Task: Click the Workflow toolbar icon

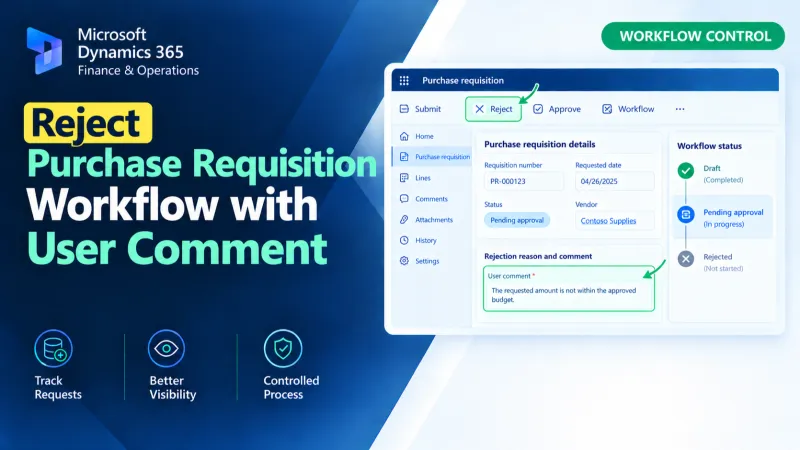Action: coord(607,109)
